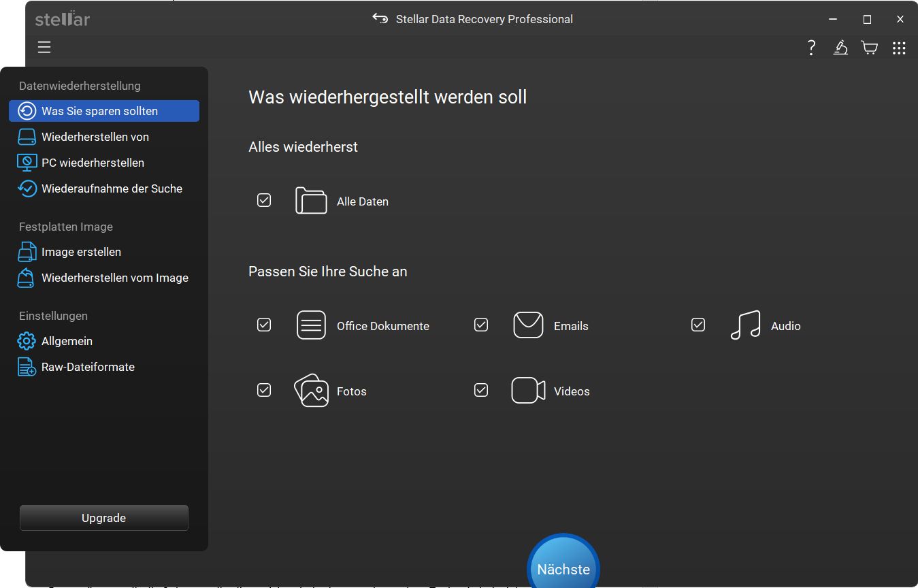The height and width of the screenshot is (588, 918).
Task: Minimize the Stellar window
Action: tap(833, 19)
